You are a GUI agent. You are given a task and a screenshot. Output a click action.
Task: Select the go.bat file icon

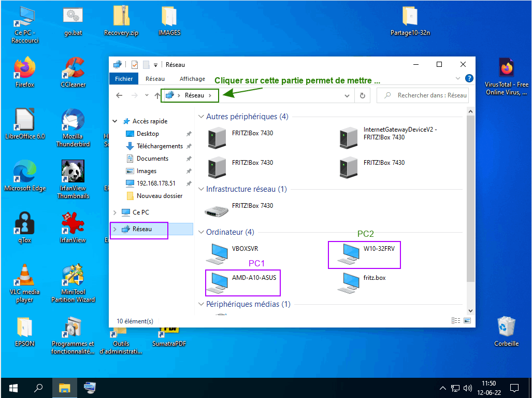[x=73, y=21]
